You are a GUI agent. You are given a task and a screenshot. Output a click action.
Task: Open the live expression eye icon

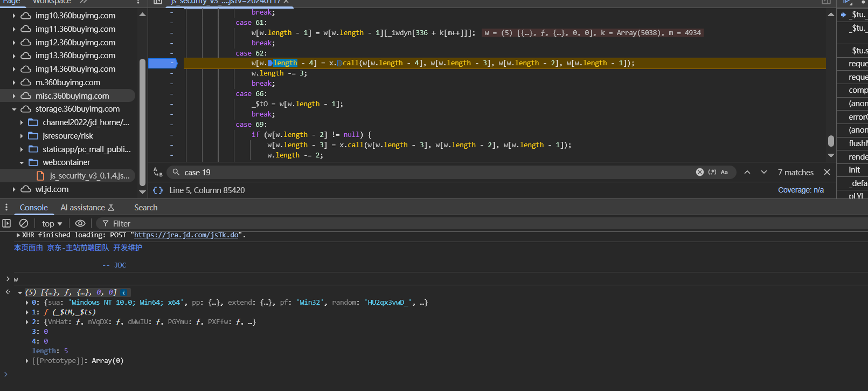tap(80, 223)
